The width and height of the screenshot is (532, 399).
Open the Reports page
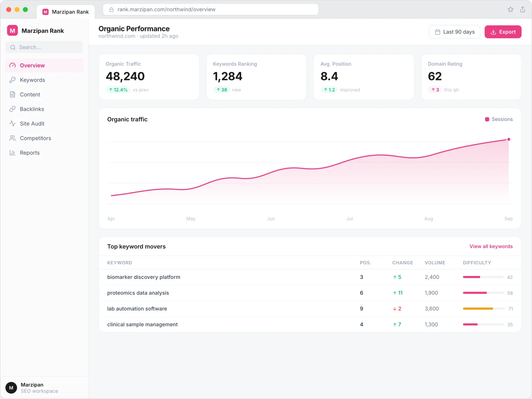[44, 153]
